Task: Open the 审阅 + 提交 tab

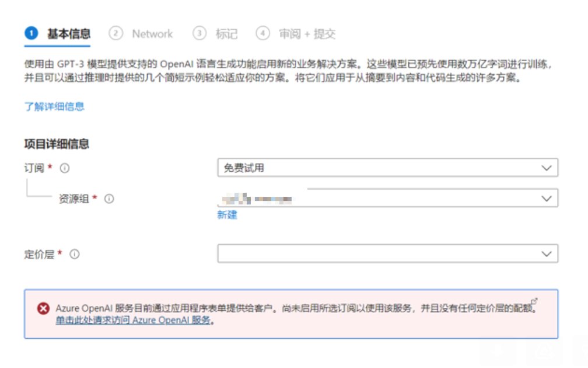Action: point(307,34)
